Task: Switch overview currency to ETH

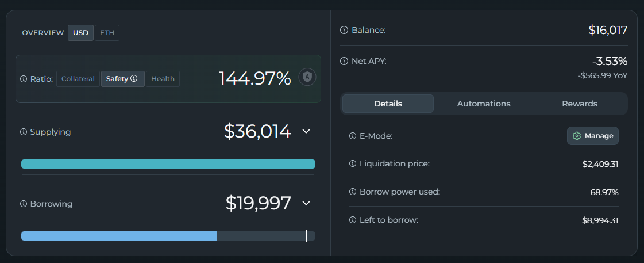Action: [x=107, y=33]
